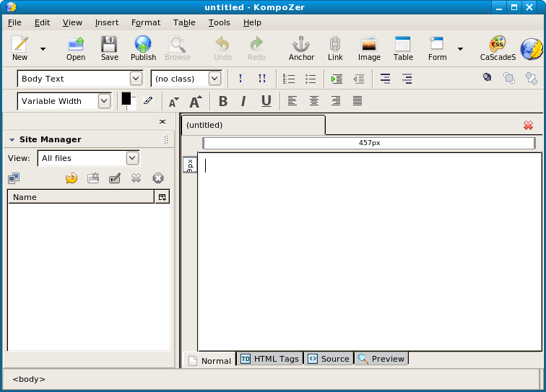The image size is (546, 392).
Task: Toggle italic text formatting
Action: [243, 101]
